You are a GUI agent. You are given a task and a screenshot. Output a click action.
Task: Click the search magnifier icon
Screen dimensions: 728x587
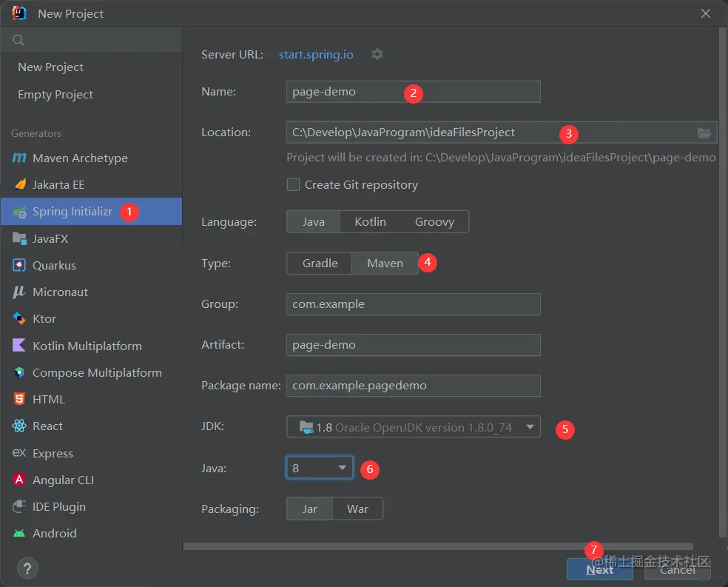click(x=18, y=40)
